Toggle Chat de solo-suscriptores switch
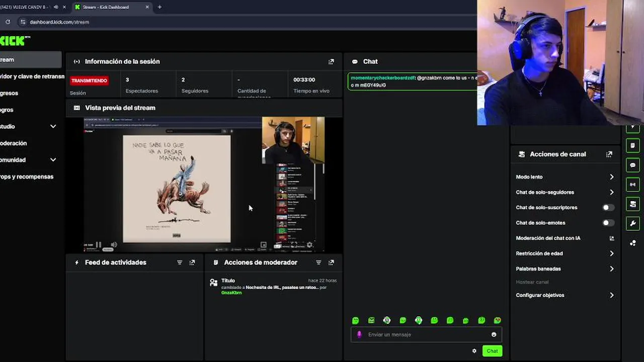The image size is (644, 362). tap(608, 208)
